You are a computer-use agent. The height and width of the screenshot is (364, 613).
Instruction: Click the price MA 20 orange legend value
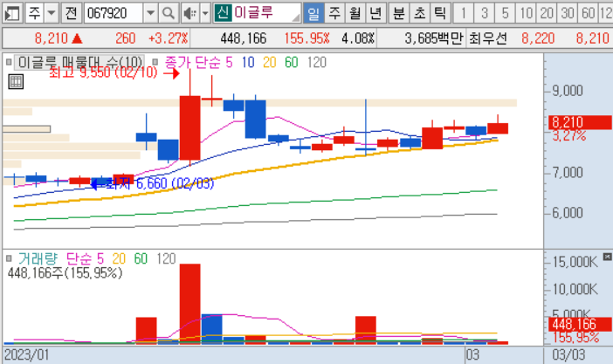coord(269,62)
